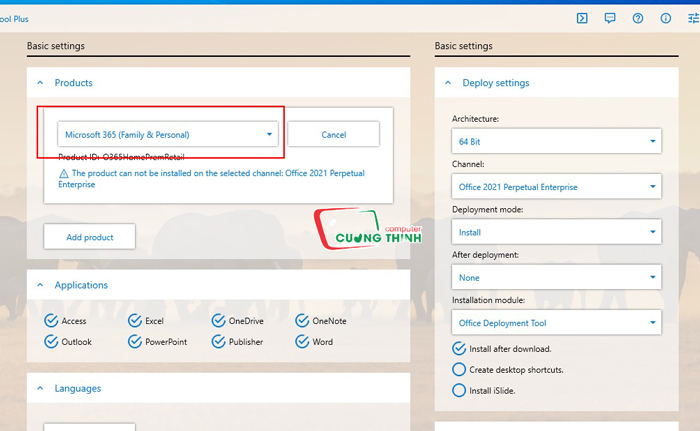Viewport: 700px width, 431px height.
Task: Collapse the Products section
Action: click(x=40, y=83)
